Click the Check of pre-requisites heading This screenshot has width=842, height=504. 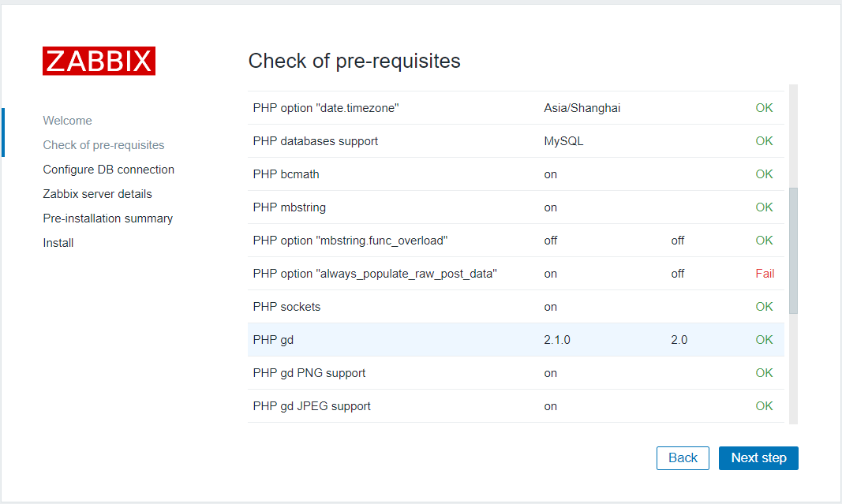click(354, 61)
